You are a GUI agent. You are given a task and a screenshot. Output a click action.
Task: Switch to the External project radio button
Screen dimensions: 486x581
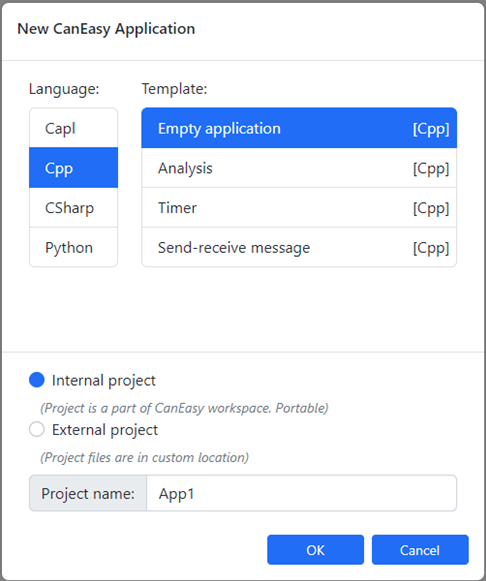coord(37,429)
